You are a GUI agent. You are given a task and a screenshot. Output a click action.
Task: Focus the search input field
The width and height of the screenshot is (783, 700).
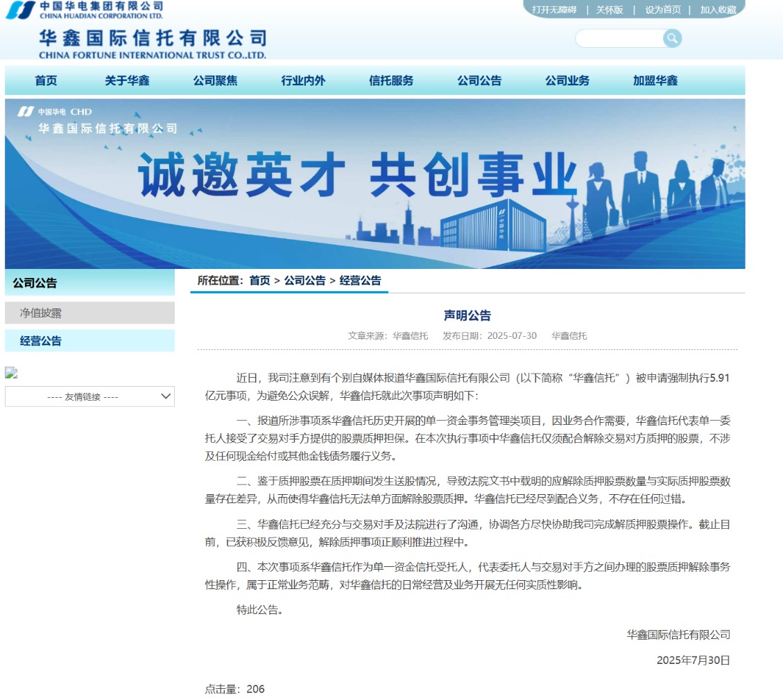click(x=620, y=38)
